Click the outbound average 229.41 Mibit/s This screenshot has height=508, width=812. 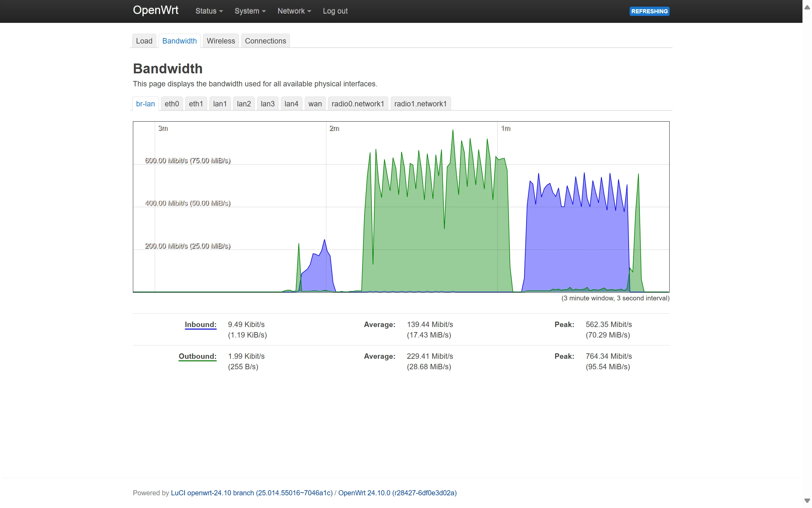click(x=430, y=356)
